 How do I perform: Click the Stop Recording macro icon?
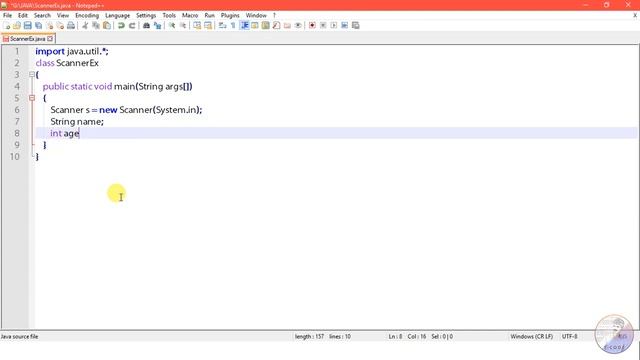(x=323, y=25)
